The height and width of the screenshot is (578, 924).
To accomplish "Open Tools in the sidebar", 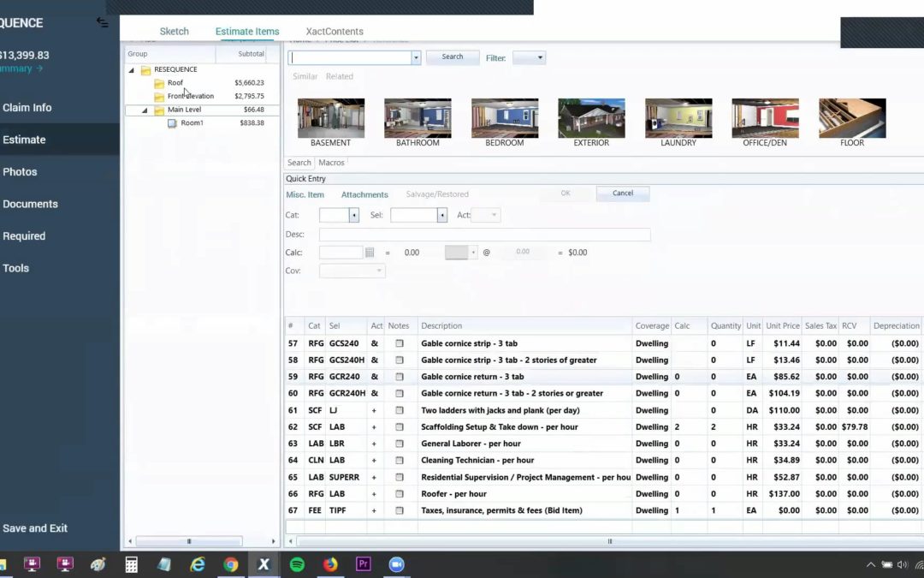I will (16, 268).
